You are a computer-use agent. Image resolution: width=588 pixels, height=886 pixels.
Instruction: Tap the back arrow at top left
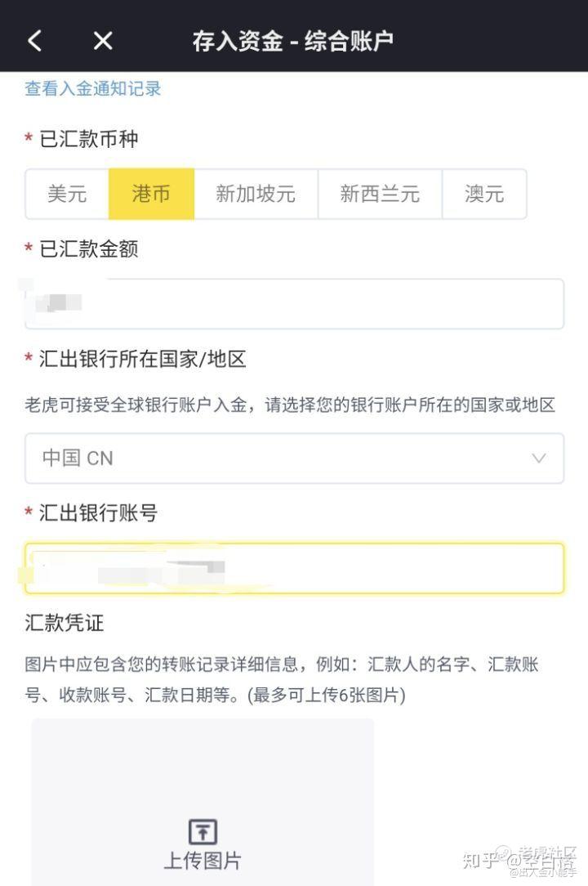click(x=33, y=40)
